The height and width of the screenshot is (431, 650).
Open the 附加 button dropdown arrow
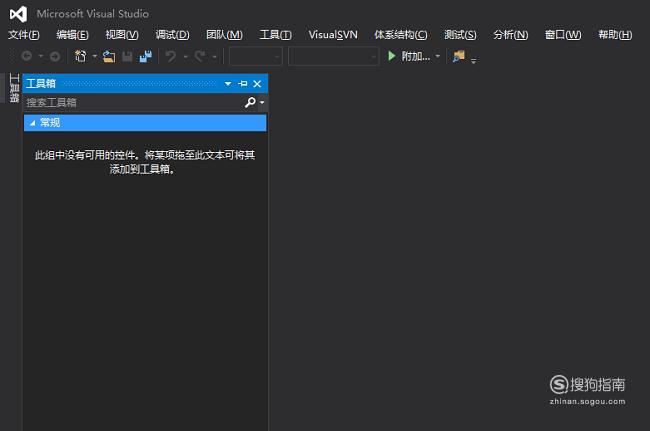pyautogui.click(x=437, y=56)
